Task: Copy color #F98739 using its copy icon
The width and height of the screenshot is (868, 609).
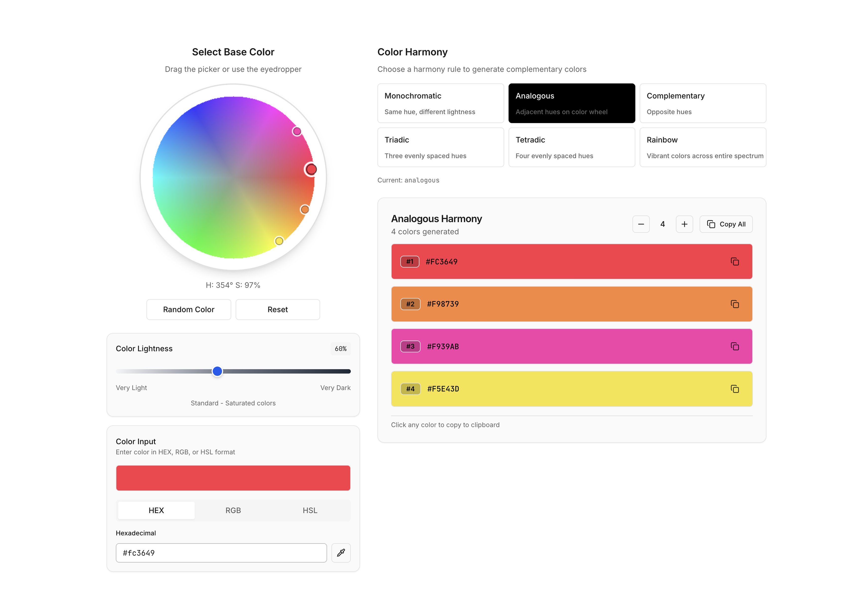Action: [735, 304]
